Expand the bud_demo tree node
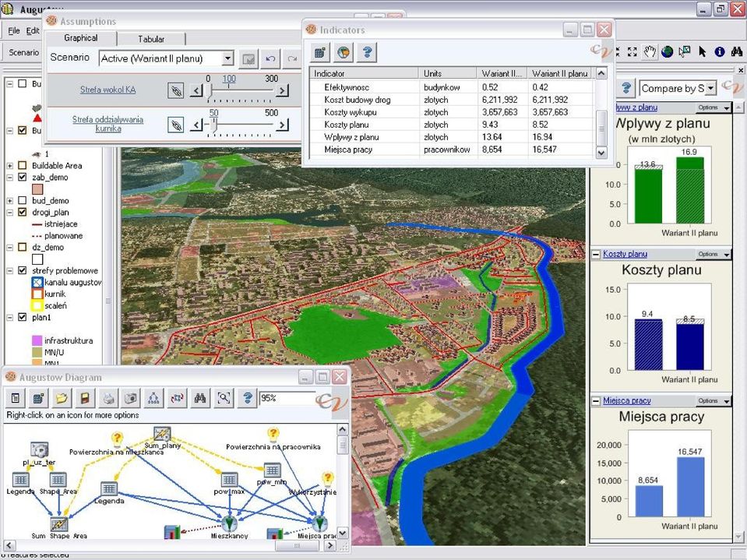Screen dimensions: 747x560 [x=9, y=200]
